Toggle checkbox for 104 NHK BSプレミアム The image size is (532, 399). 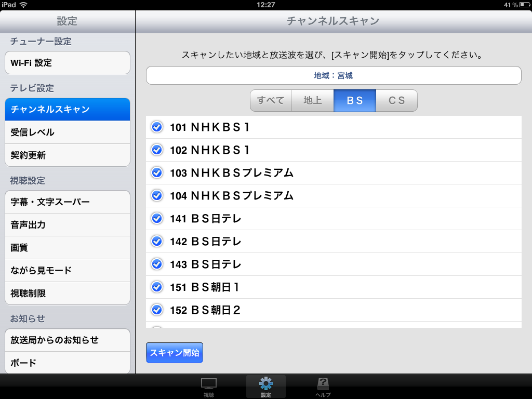point(157,195)
